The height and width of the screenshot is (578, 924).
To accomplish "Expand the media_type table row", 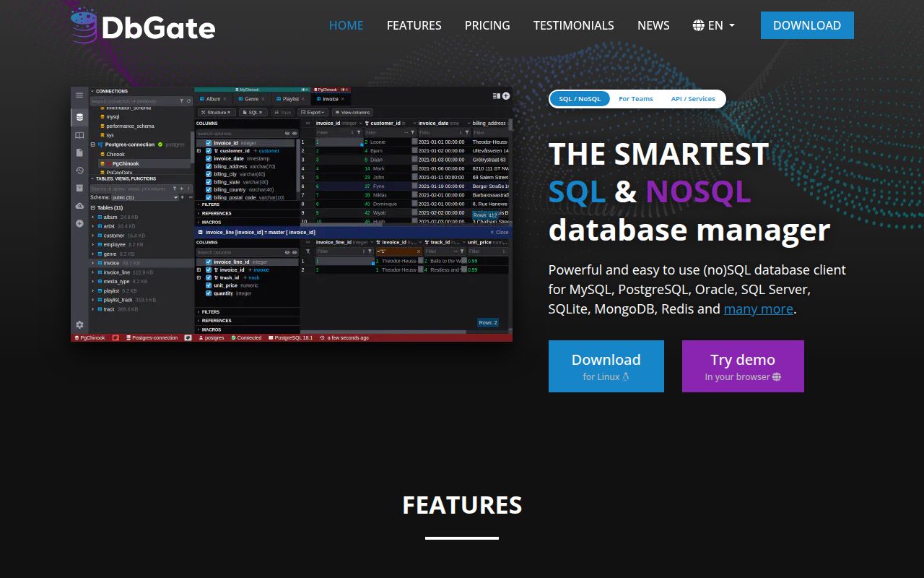I will pyautogui.click(x=93, y=282).
